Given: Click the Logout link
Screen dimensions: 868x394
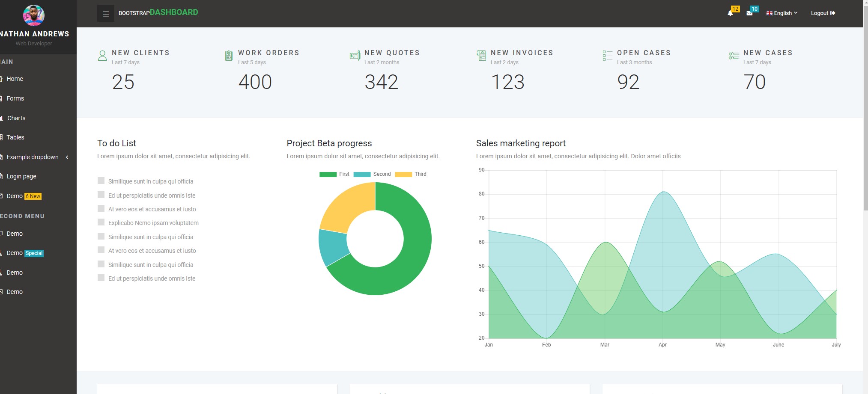Looking at the screenshot, I should (823, 13).
